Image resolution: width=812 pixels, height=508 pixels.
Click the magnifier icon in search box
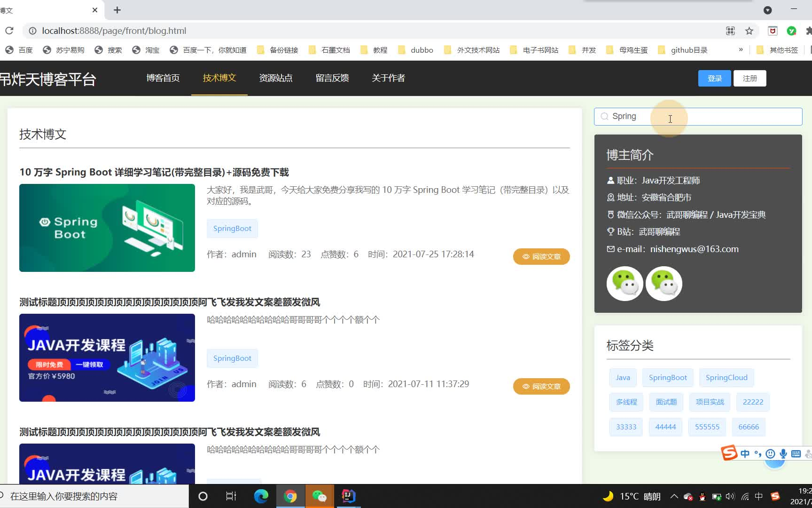pyautogui.click(x=604, y=117)
